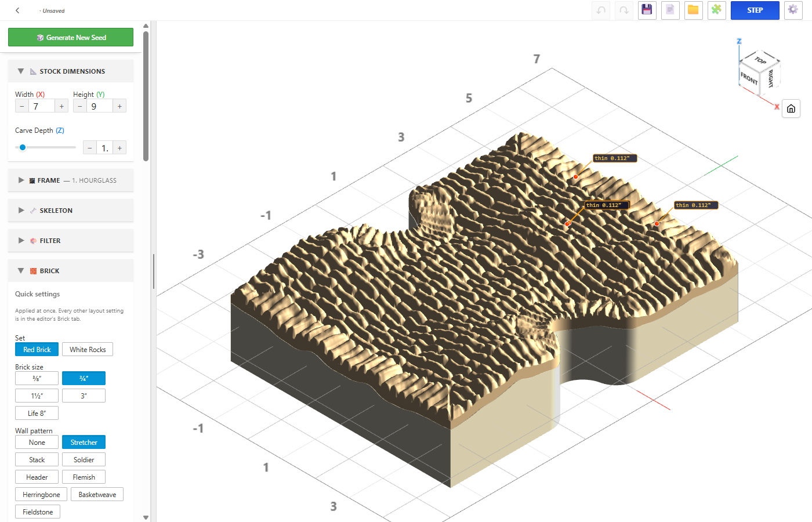Collapse the Brick section
Screen dimensions: 812x522
coord(71,271)
